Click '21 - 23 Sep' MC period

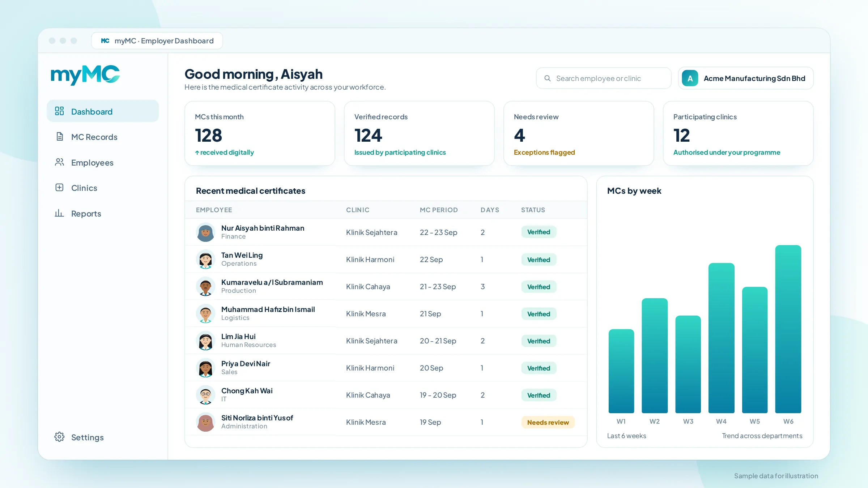pyautogui.click(x=438, y=287)
